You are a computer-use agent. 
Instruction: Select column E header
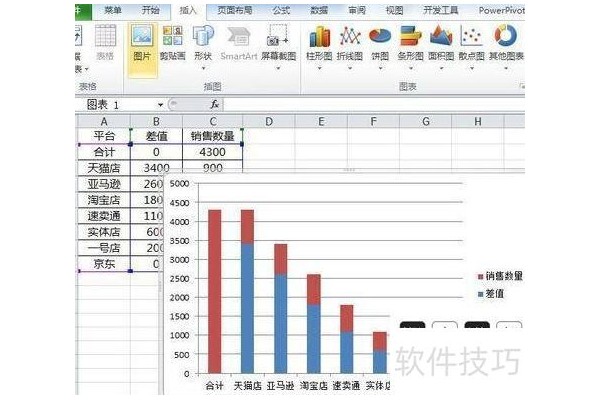tap(321, 122)
